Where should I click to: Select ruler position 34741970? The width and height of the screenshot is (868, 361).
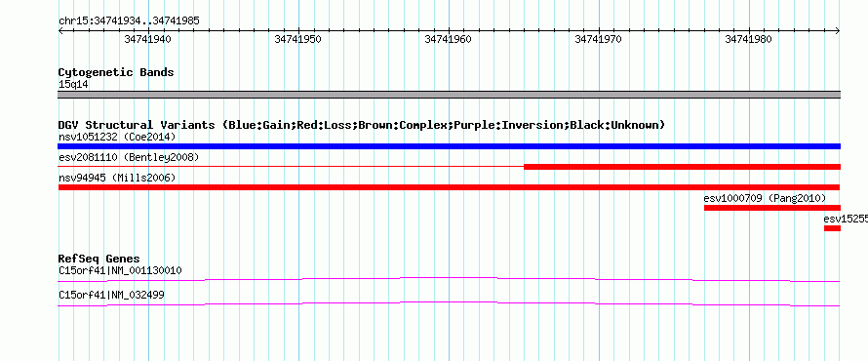(599, 39)
